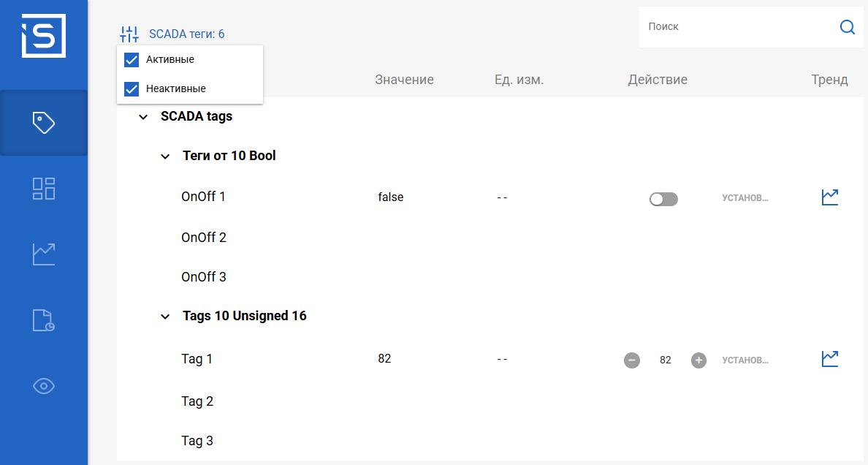This screenshot has width=868, height=465.
Task: Toggle the OnOff 1 switch
Action: click(663, 199)
